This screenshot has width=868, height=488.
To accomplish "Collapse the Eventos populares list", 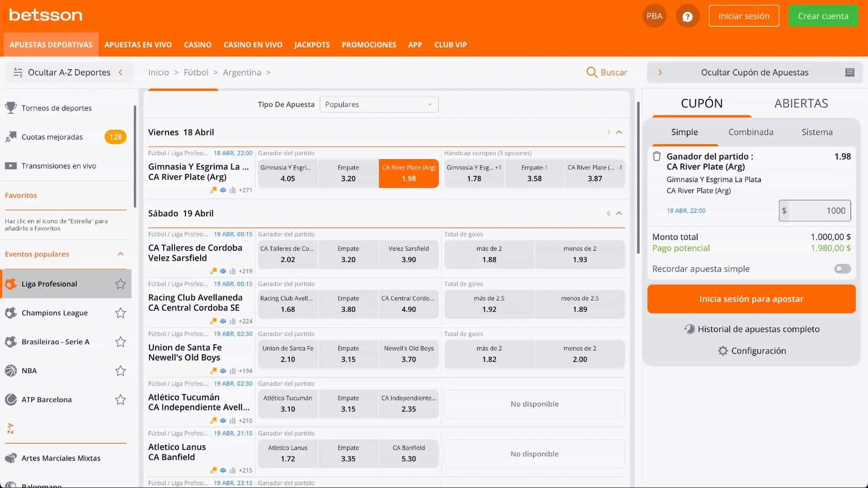I will point(120,254).
